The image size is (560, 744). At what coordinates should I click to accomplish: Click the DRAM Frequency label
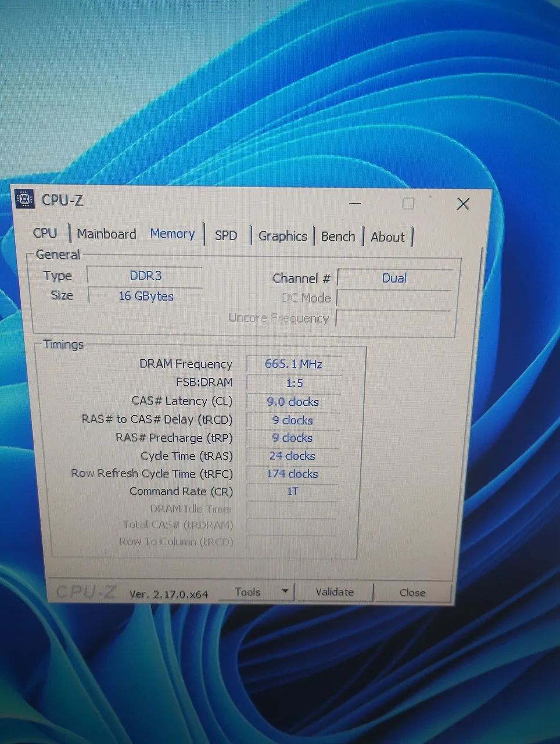click(x=186, y=364)
